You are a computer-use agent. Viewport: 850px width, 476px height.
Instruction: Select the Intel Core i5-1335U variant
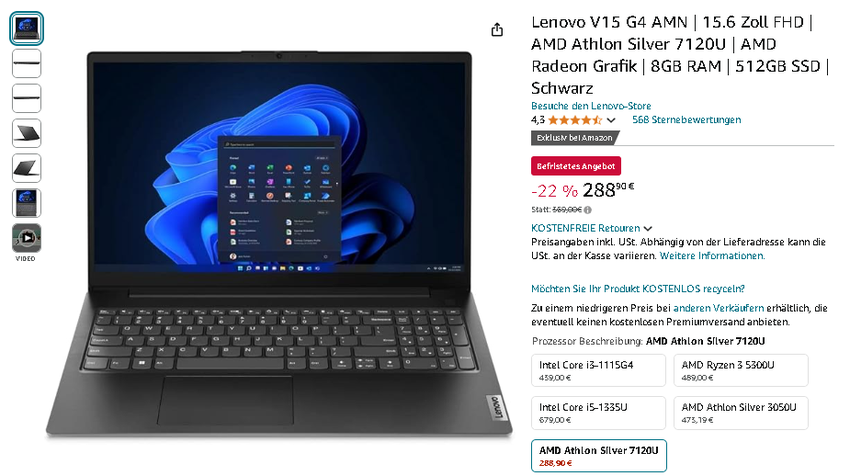(x=598, y=413)
